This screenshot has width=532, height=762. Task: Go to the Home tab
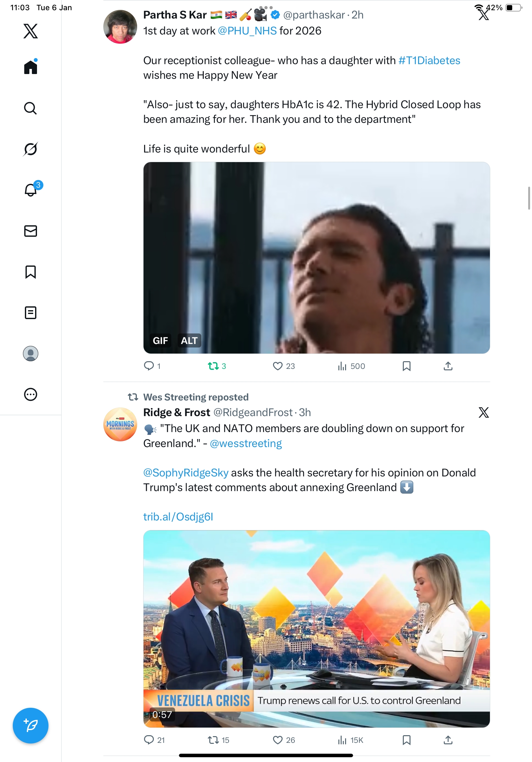[x=31, y=67]
